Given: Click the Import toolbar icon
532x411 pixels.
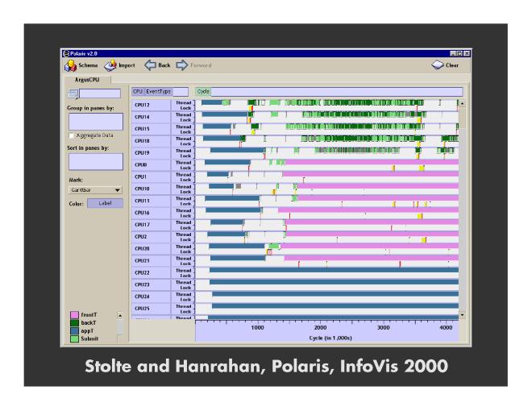Looking at the screenshot, I should [x=110, y=65].
